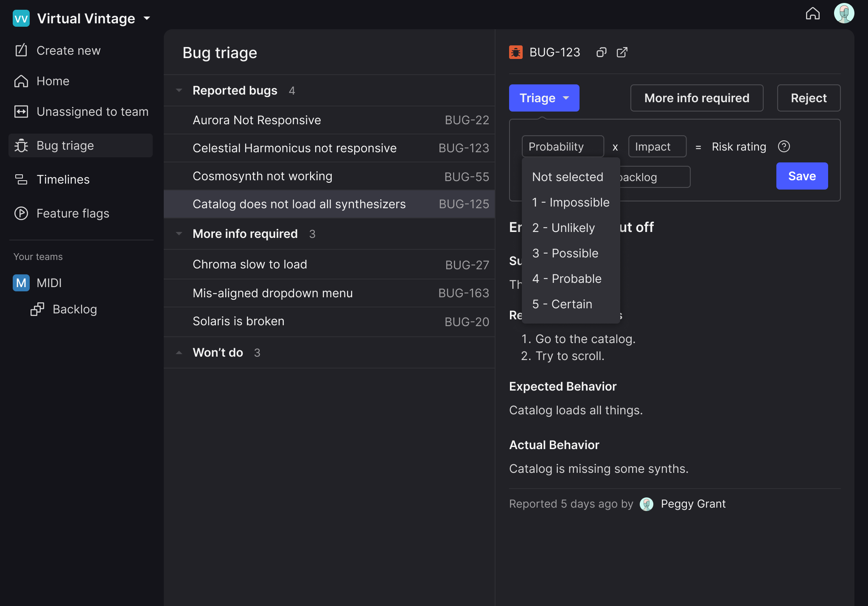Click the Reject button
Screen dimensions: 868x606
click(808, 98)
